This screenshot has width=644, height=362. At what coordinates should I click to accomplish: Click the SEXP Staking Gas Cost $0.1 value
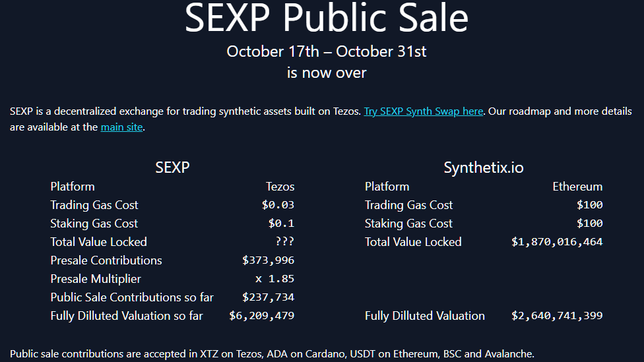[x=281, y=224]
